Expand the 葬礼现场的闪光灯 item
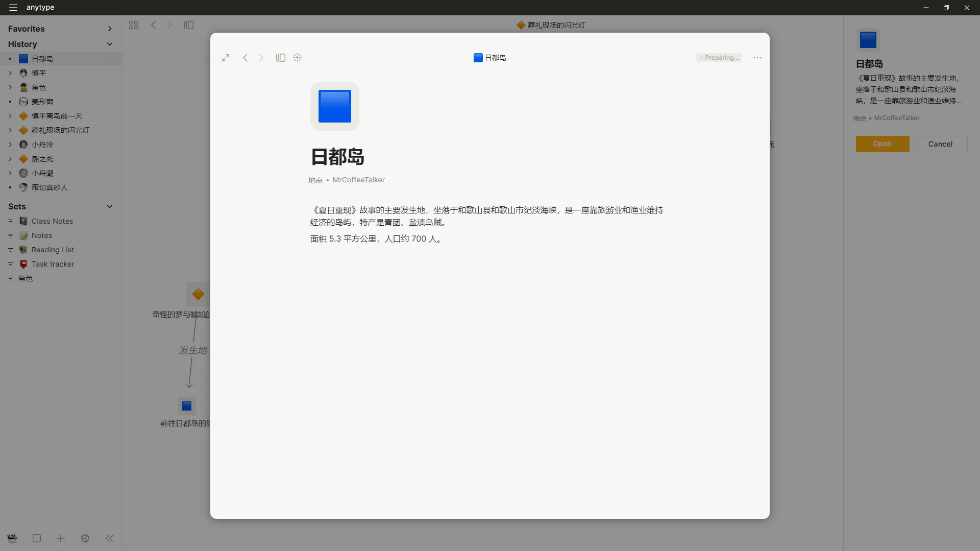Screen dimensions: 980x551 [x=10, y=130]
